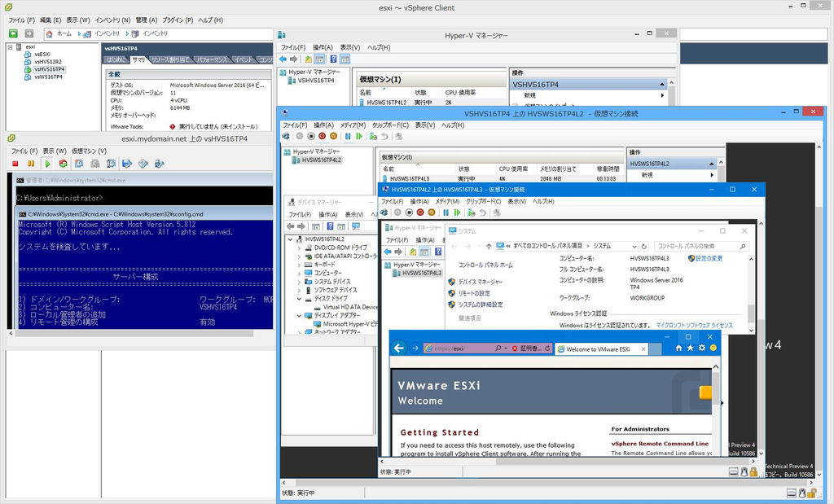The height and width of the screenshot is (504, 834).
Task: Click Internet Explorer smiley feedback icon
Action: point(713,348)
